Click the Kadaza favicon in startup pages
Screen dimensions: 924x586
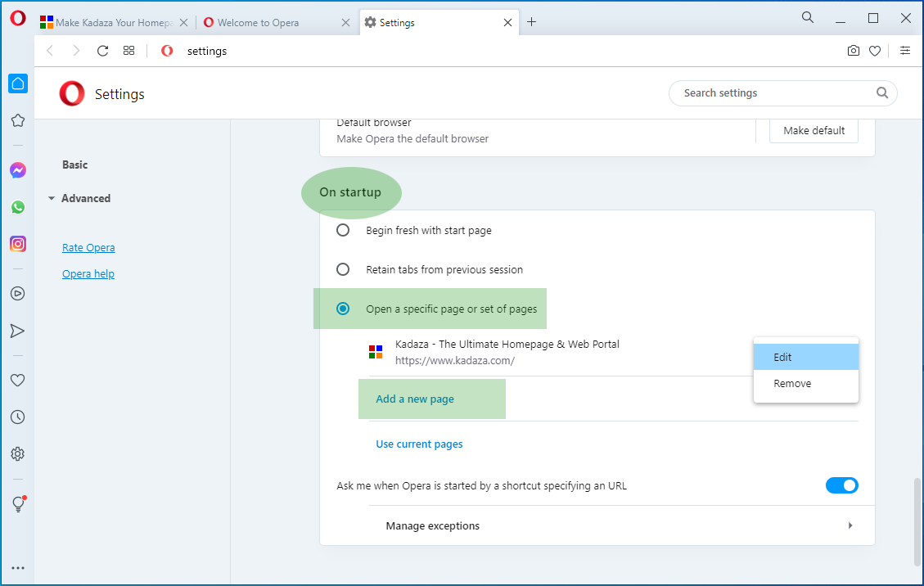[376, 352]
